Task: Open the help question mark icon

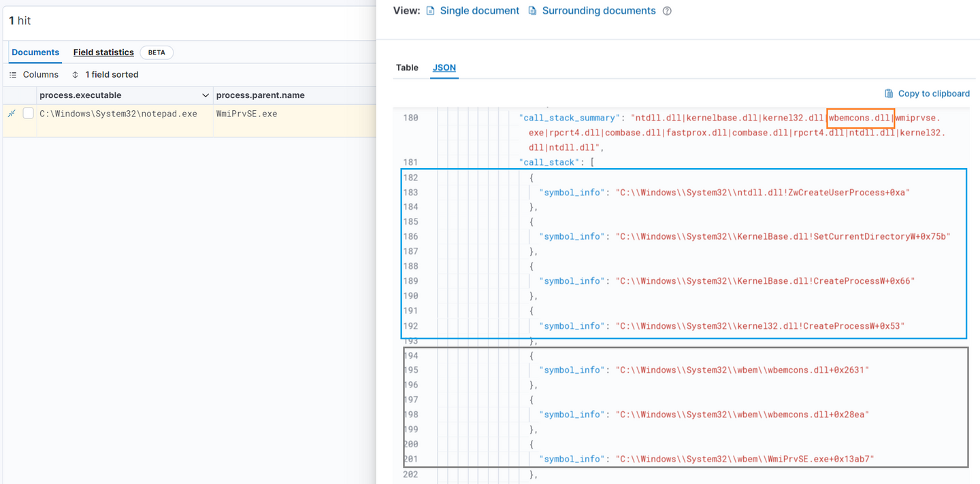Action: 667,11
